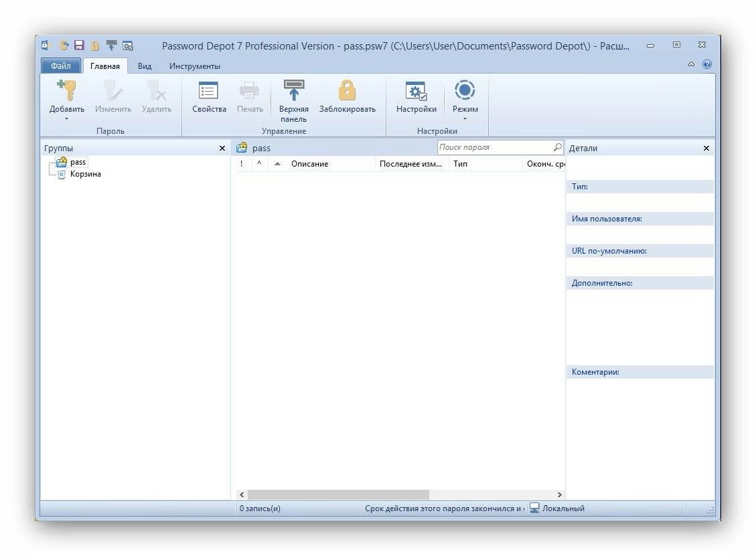
Task: Select the pass group in the tree
Action: pyautogui.click(x=78, y=163)
